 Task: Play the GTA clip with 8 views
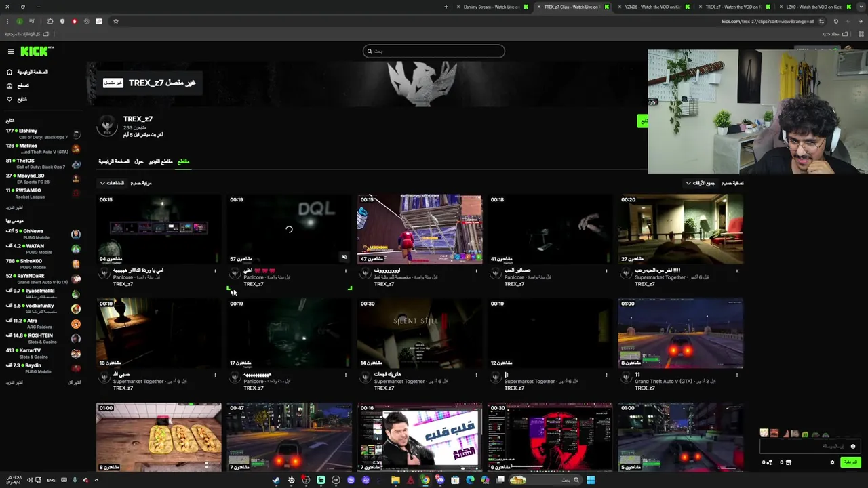click(x=680, y=333)
